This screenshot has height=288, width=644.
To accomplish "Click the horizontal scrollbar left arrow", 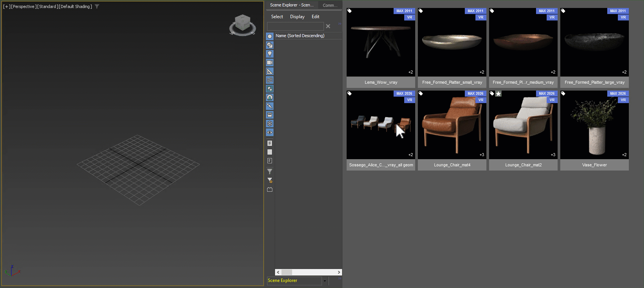I will pos(278,272).
